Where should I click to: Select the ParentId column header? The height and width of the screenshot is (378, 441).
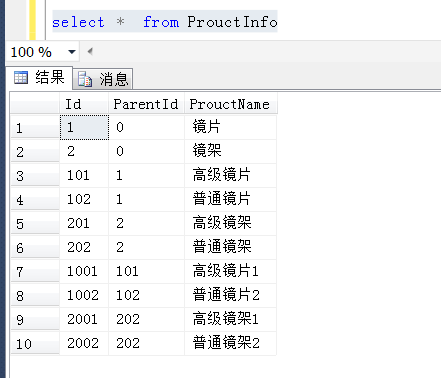(x=146, y=104)
